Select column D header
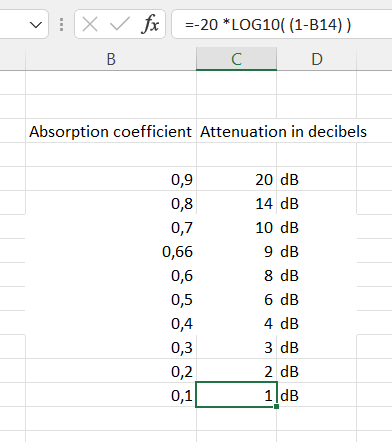 tap(317, 59)
